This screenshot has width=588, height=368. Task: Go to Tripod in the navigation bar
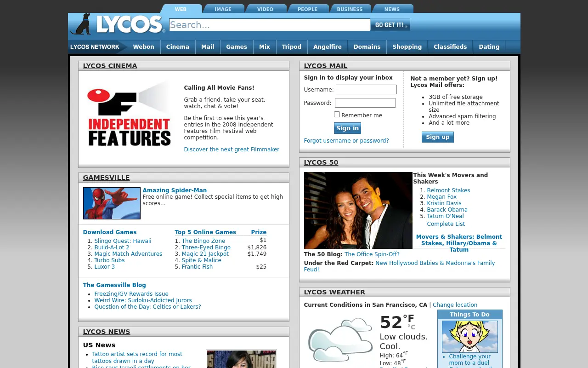click(x=292, y=47)
